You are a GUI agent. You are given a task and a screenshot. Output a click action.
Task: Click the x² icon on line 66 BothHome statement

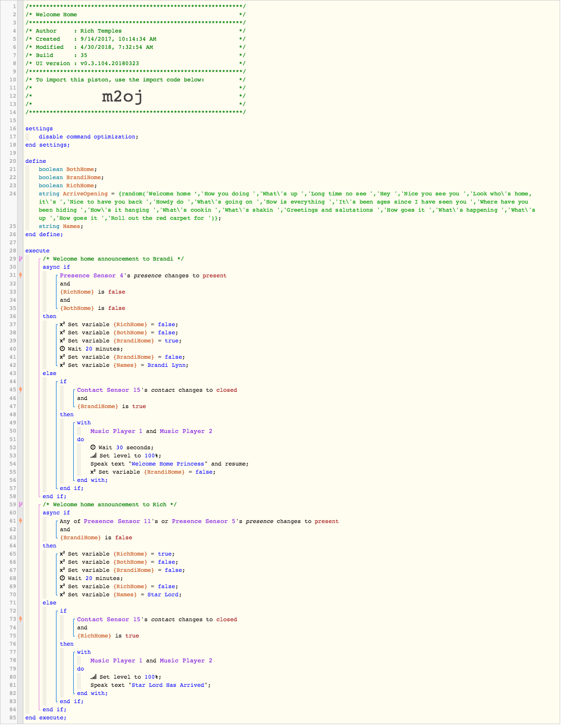62,562
